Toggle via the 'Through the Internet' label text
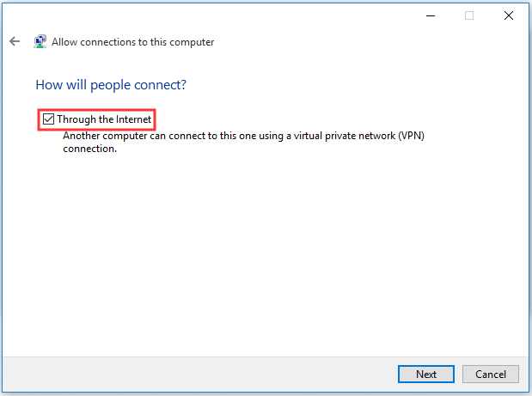This screenshot has width=532, height=396. click(x=104, y=119)
